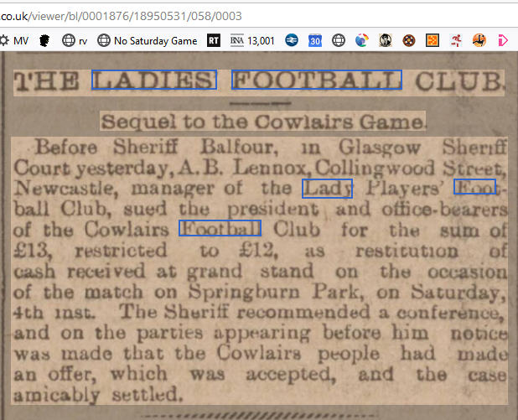Open the calendar 30 bookmark icon

coord(315,40)
